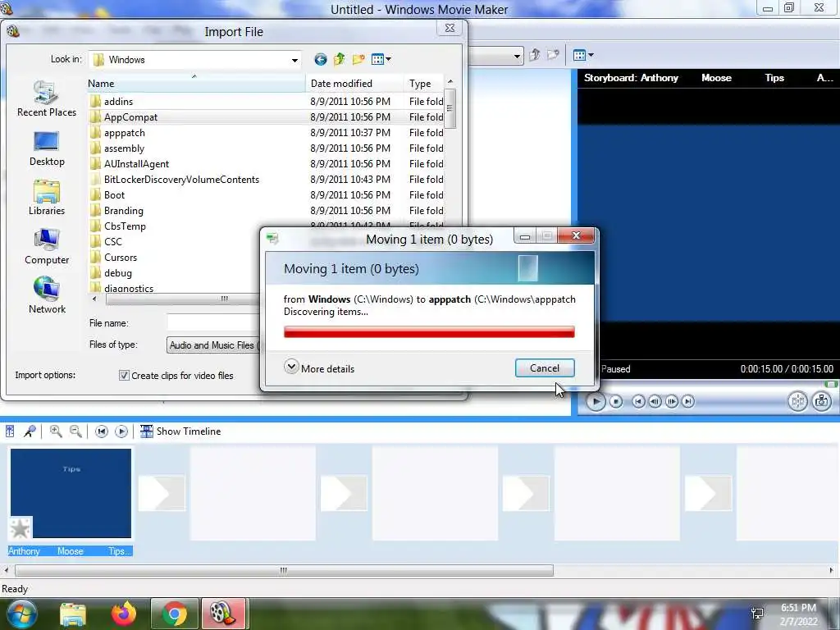
Task: Open the collection location dropdown in Movie Maker
Action: pyautogui.click(x=517, y=56)
